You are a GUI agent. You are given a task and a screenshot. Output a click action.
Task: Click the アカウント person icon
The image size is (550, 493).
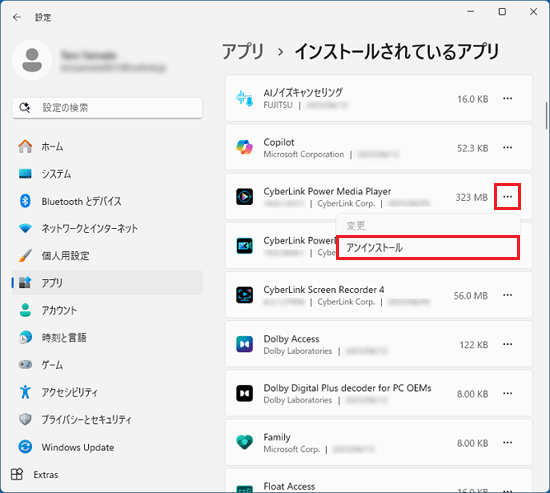[x=25, y=310]
